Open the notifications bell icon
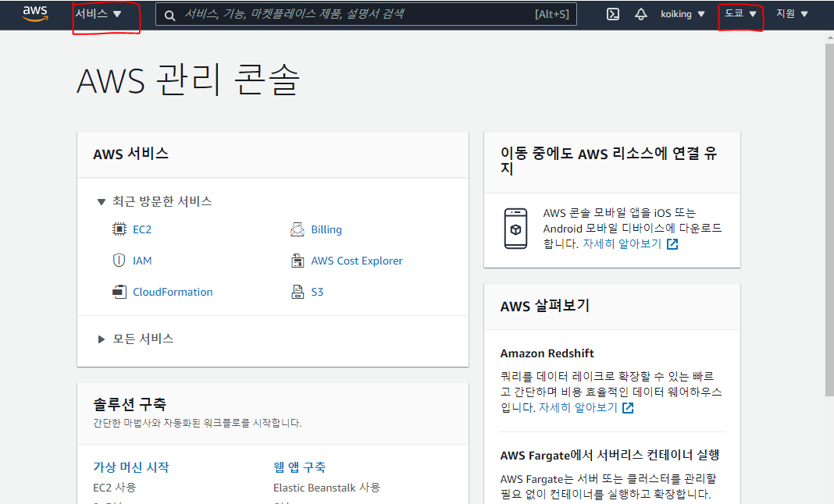 [x=641, y=14]
